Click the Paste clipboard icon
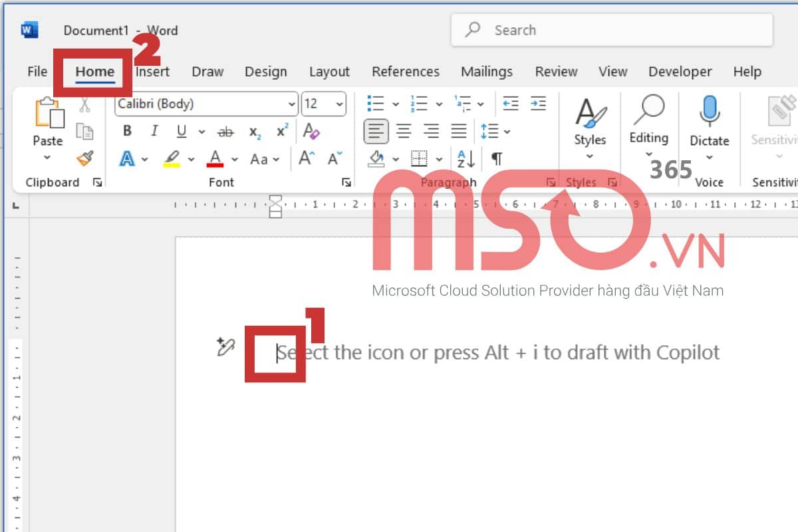Image resolution: width=798 pixels, height=532 pixels. [x=49, y=112]
